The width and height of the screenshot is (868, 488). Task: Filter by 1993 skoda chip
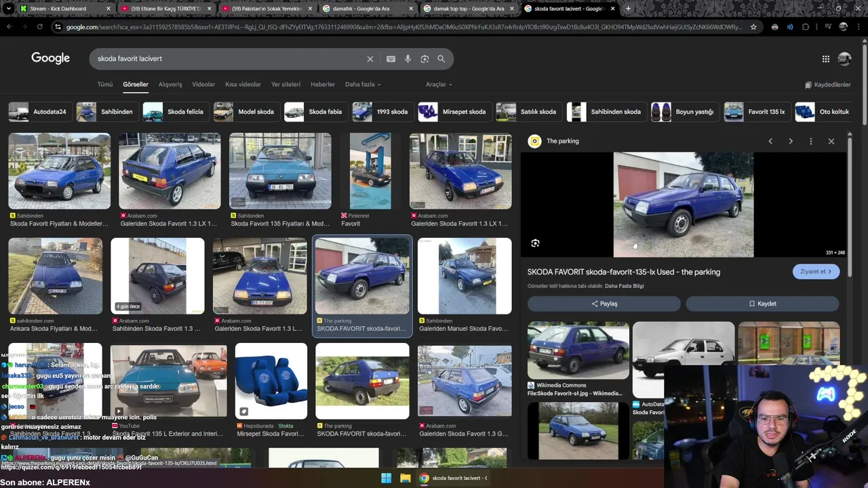(382, 112)
